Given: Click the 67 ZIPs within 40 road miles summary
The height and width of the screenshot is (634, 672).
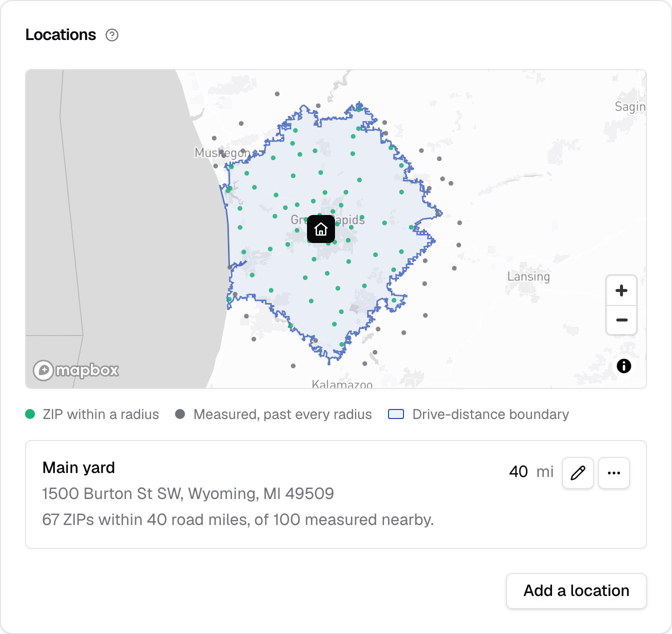Looking at the screenshot, I should click(x=238, y=519).
